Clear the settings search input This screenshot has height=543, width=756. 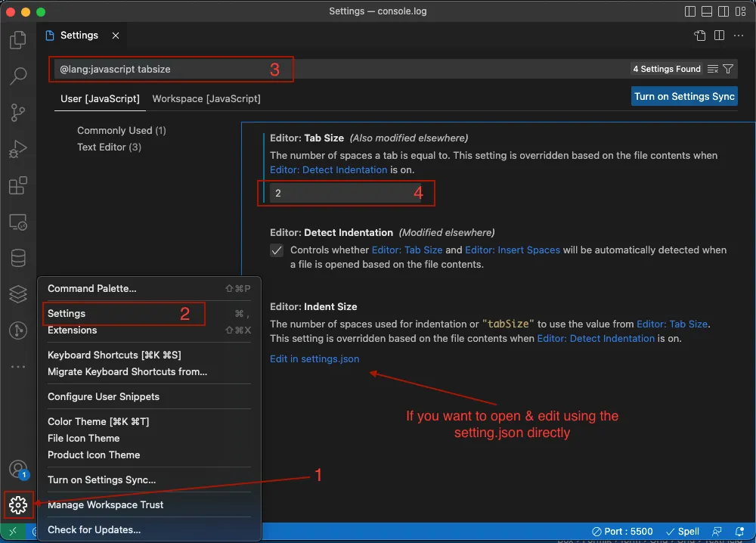713,69
